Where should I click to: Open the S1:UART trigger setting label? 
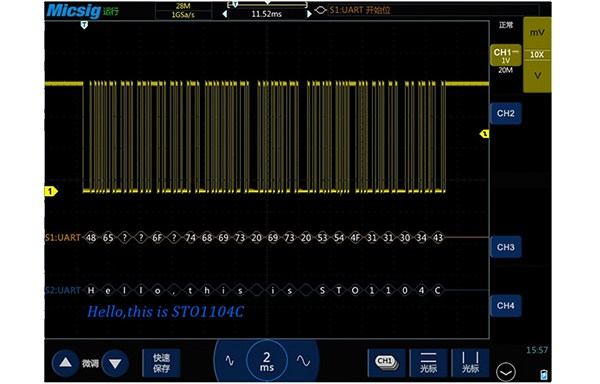[360, 10]
